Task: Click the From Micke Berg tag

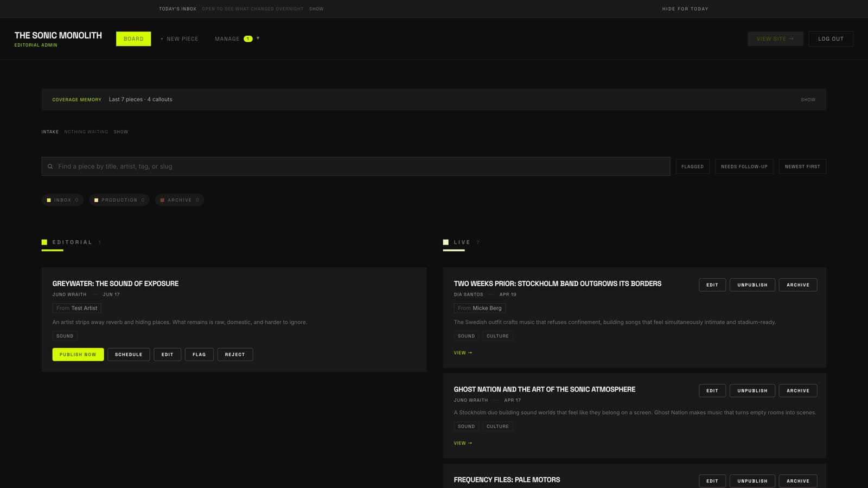Action: [x=480, y=308]
